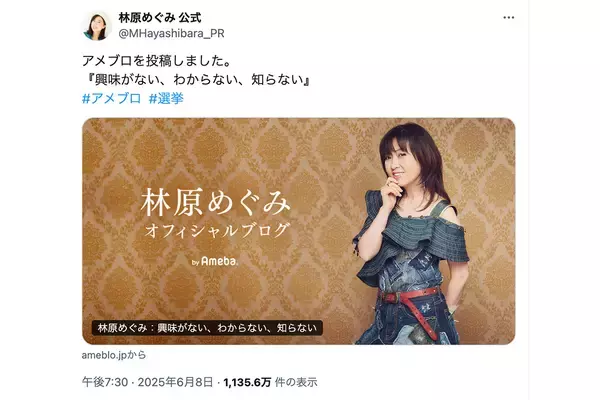Click the large 林原めぐみ title in card
The height and width of the screenshot is (400, 600).
(215, 202)
